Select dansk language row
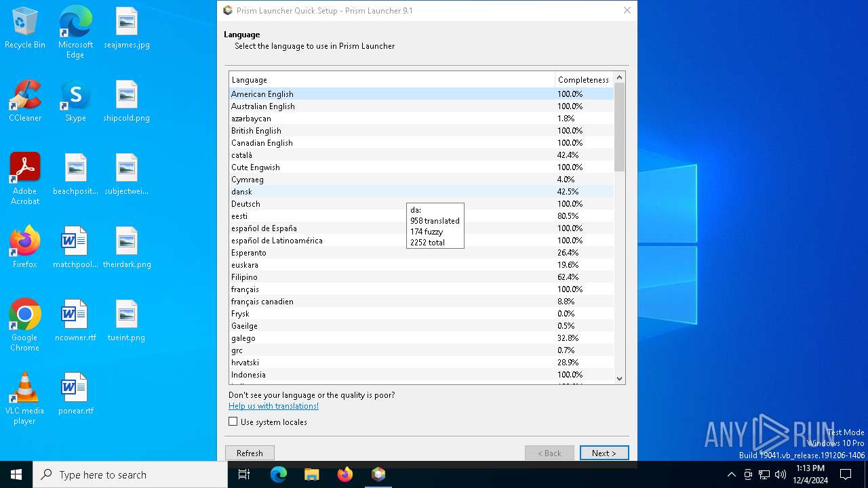Image resolution: width=868 pixels, height=488 pixels. coord(421,192)
